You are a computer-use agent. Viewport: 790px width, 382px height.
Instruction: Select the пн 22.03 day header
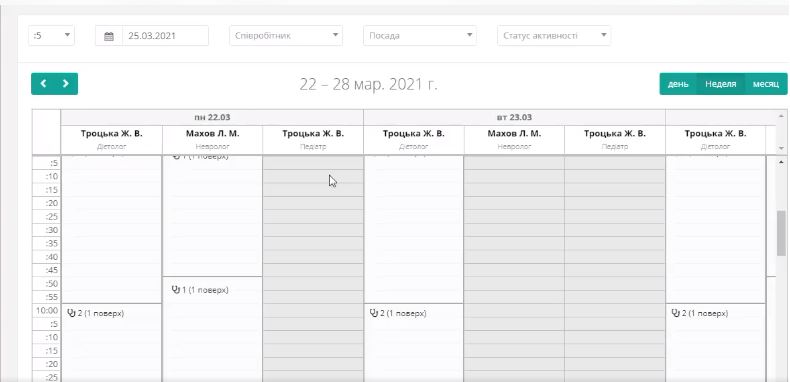[x=212, y=117]
